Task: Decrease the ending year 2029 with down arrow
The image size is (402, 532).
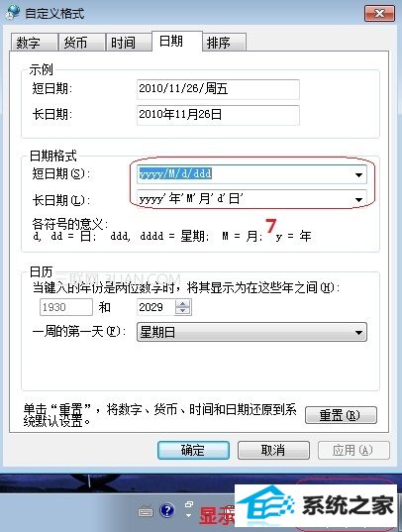Action: (183, 311)
